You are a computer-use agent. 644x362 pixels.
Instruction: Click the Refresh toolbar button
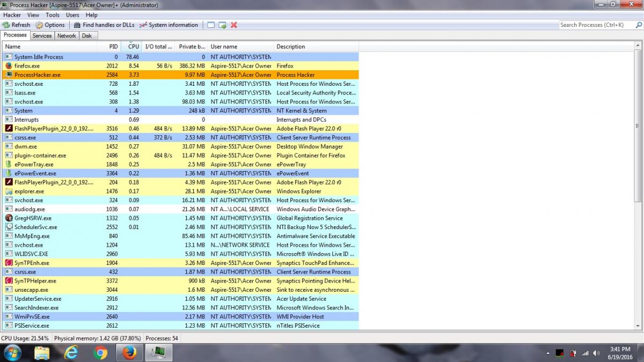[x=16, y=25]
